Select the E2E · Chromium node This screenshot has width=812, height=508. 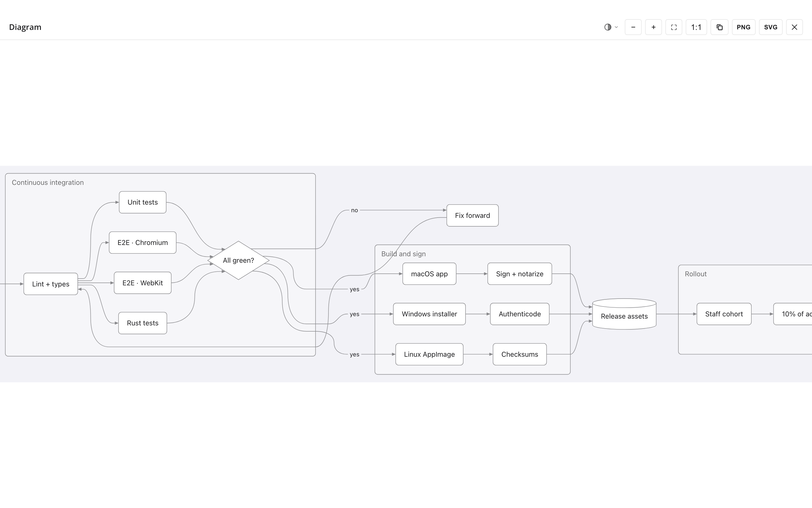point(143,243)
